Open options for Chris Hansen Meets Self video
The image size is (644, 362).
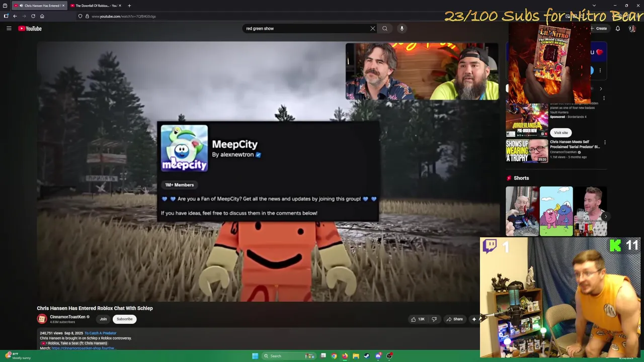tap(605, 143)
